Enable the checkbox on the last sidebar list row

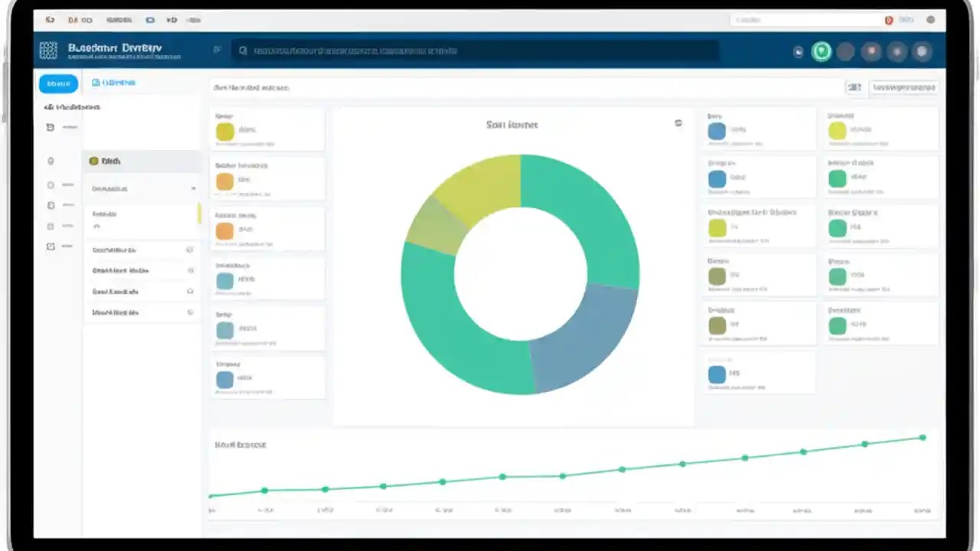[189, 312]
